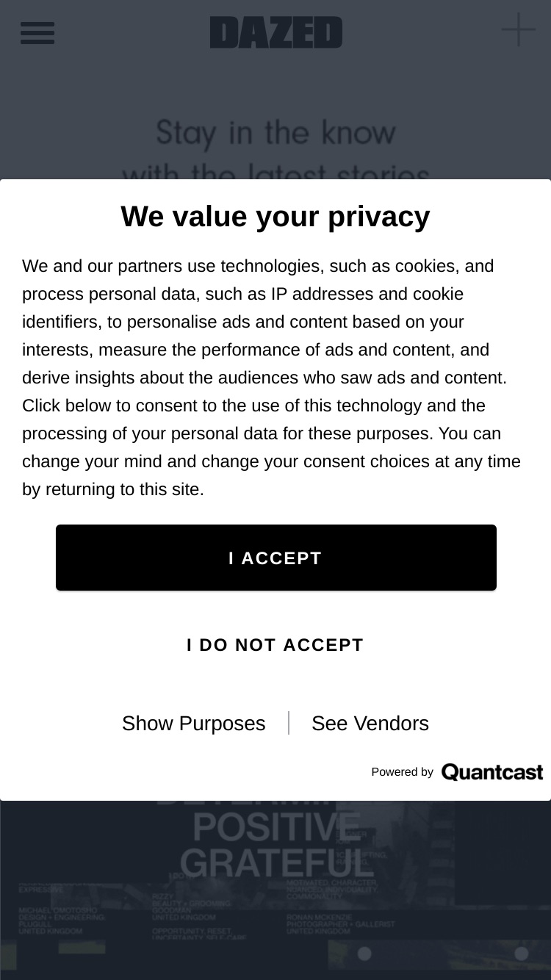This screenshot has height=980, width=551.
Task: Click the privacy consent paragraph text
Action: click(272, 378)
